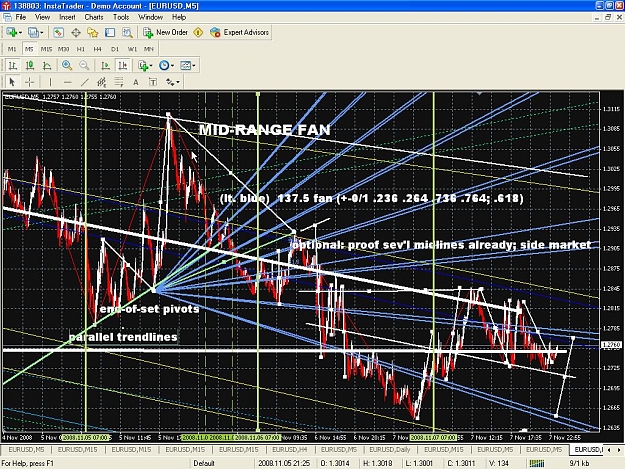Select the Vertical Line drawing tool

50,82
